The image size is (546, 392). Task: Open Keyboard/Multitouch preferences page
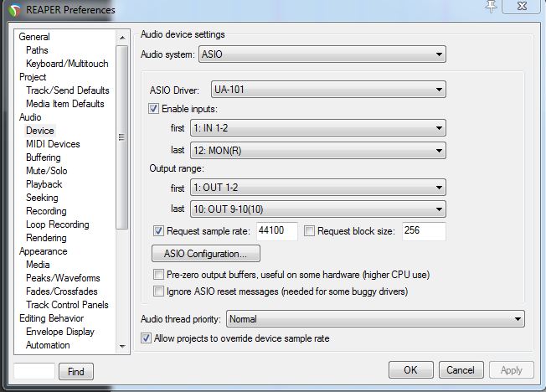tap(67, 64)
